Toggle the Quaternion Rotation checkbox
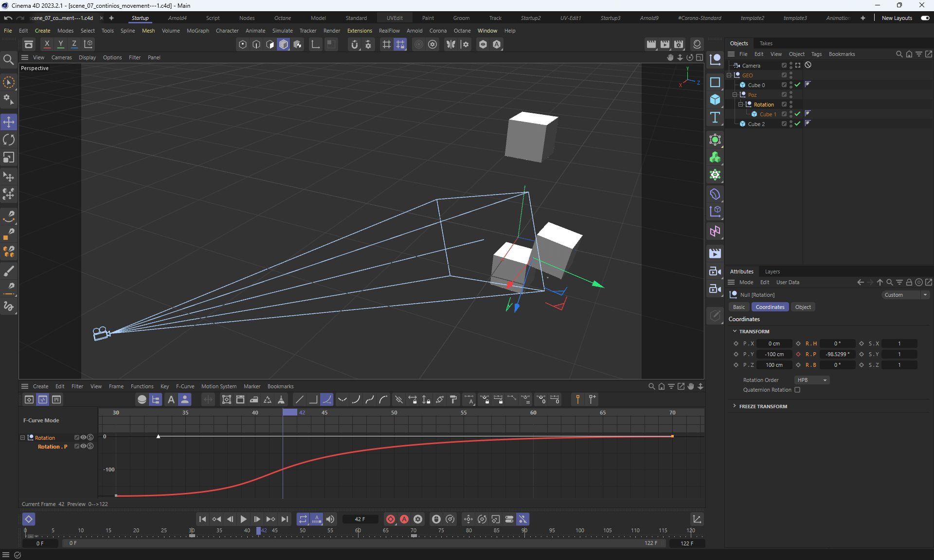Viewport: 934px width, 560px height. click(x=797, y=390)
